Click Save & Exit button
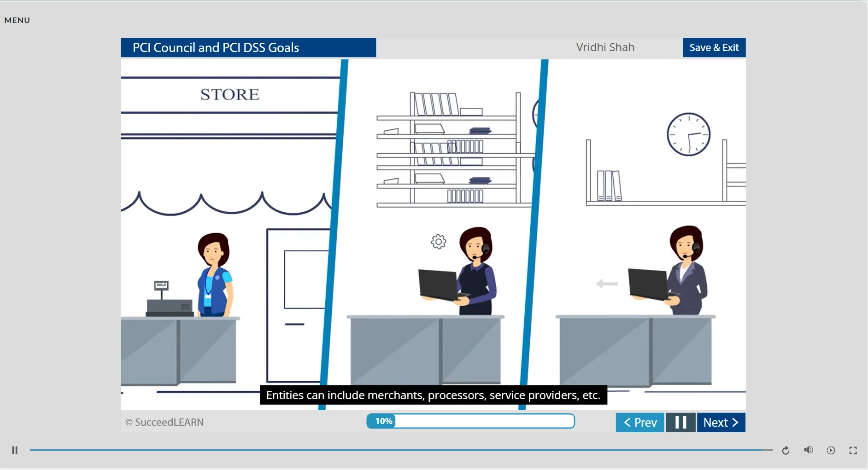 click(x=714, y=47)
